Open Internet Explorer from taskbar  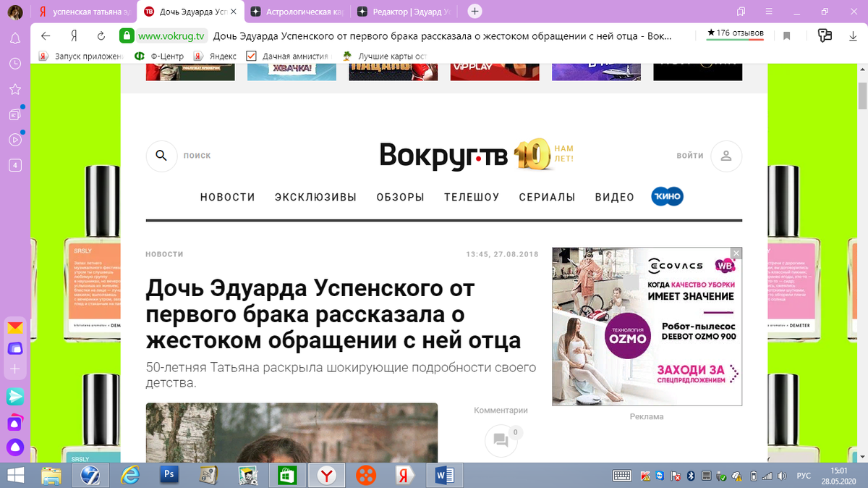pyautogui.click(x=130, y=475)
